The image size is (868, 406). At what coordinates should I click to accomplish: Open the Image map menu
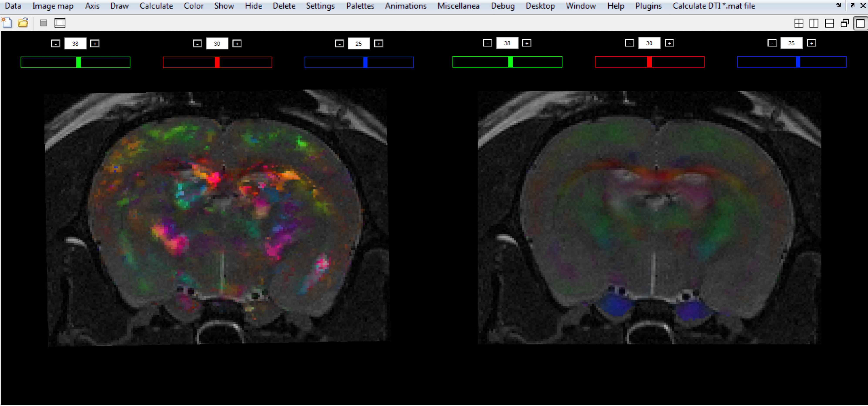pos(53,6)
